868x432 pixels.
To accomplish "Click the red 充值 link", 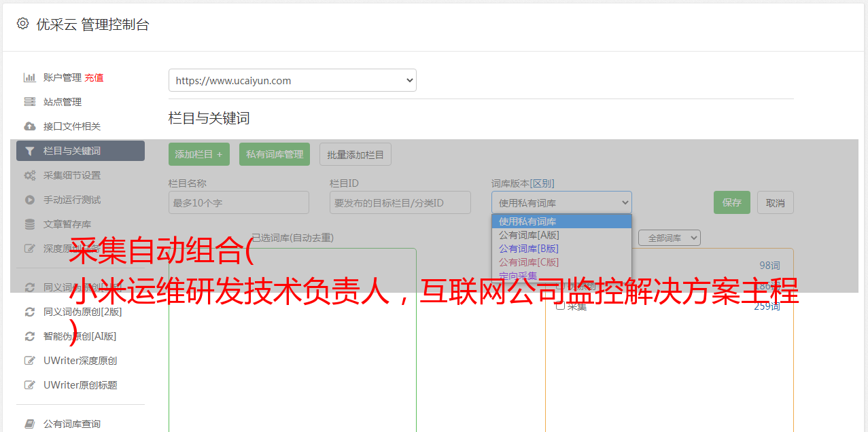I will (94, 77).
